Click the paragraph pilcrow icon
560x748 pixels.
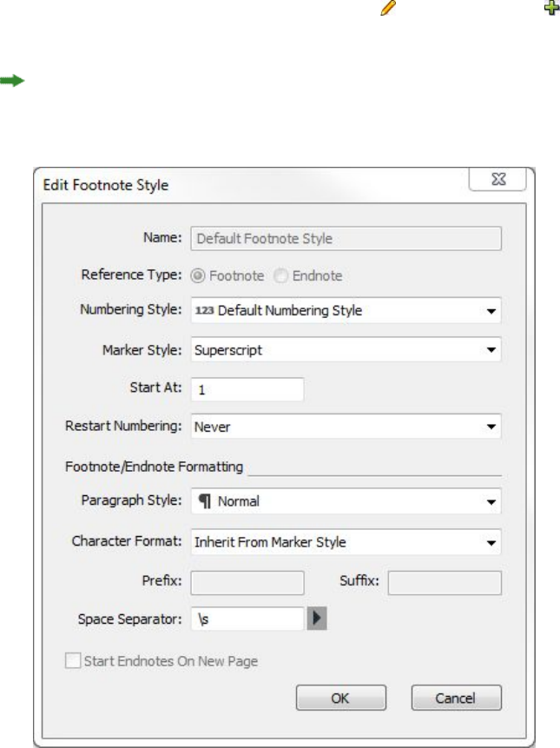click(206, 501)
